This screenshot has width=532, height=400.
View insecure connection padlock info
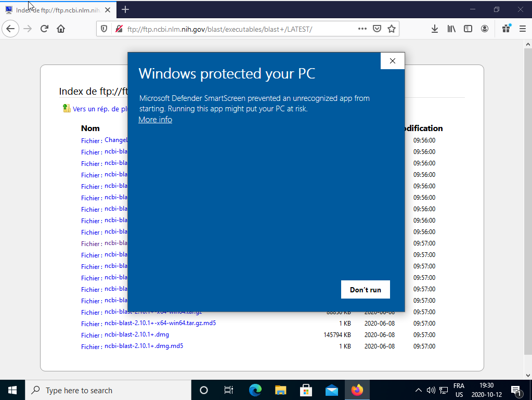[x=119, y=29]
